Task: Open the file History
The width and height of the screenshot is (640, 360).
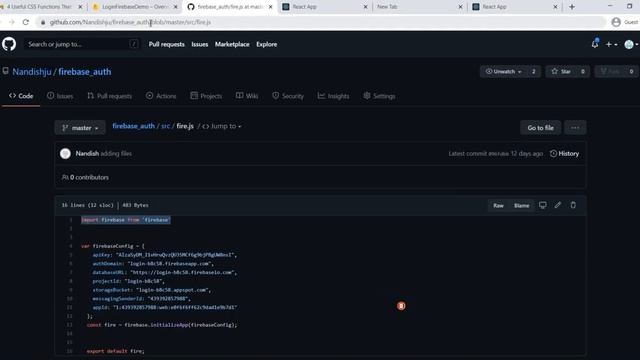Action: point(564,153)
